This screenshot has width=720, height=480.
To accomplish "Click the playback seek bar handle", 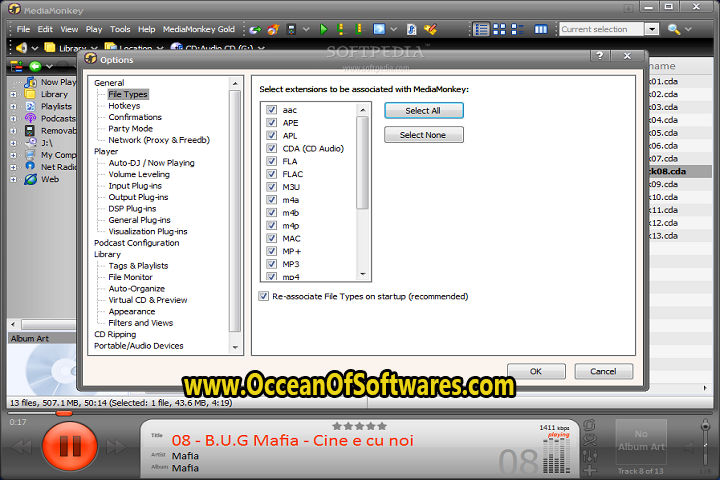I will 64,413.
